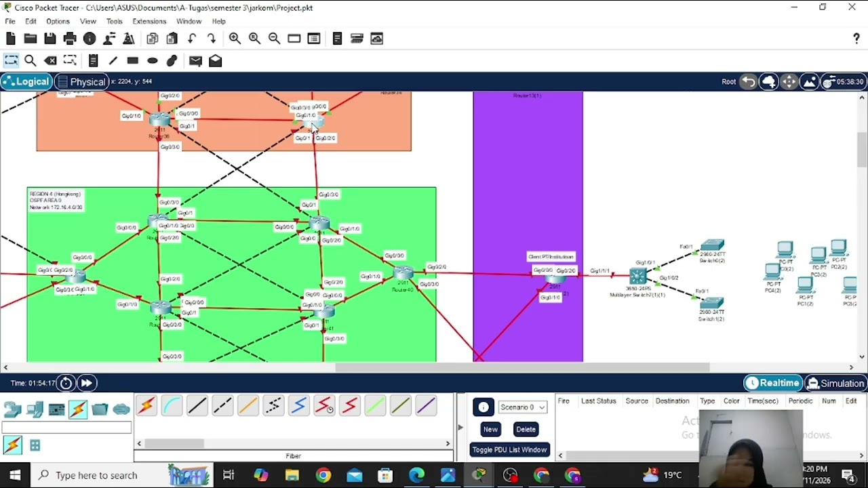Viewport: 868px width, 488px height.
Task: Open the Help question mark icon
Action: [856, 39]
